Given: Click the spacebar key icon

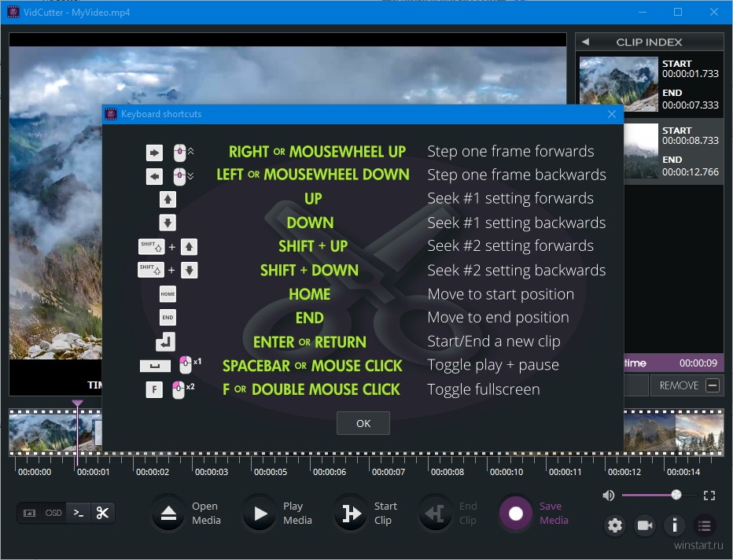Looking at the screenshot, I should coord(155,366).
